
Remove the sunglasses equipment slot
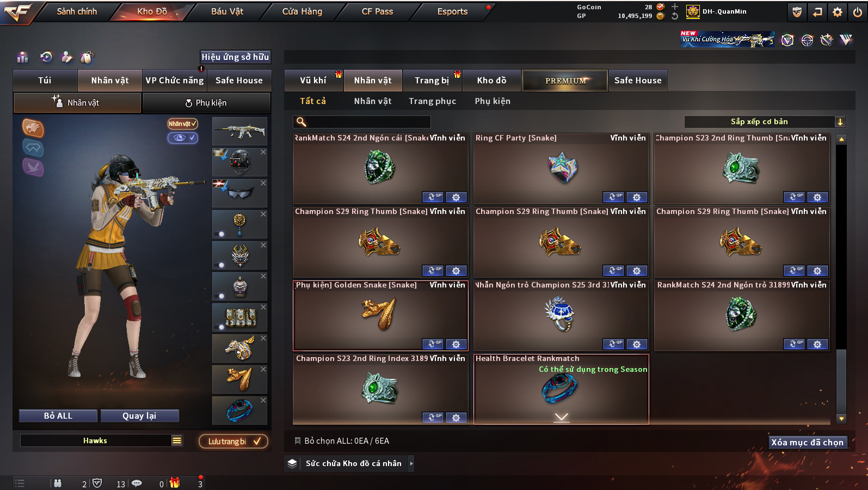tap(263, 183)
